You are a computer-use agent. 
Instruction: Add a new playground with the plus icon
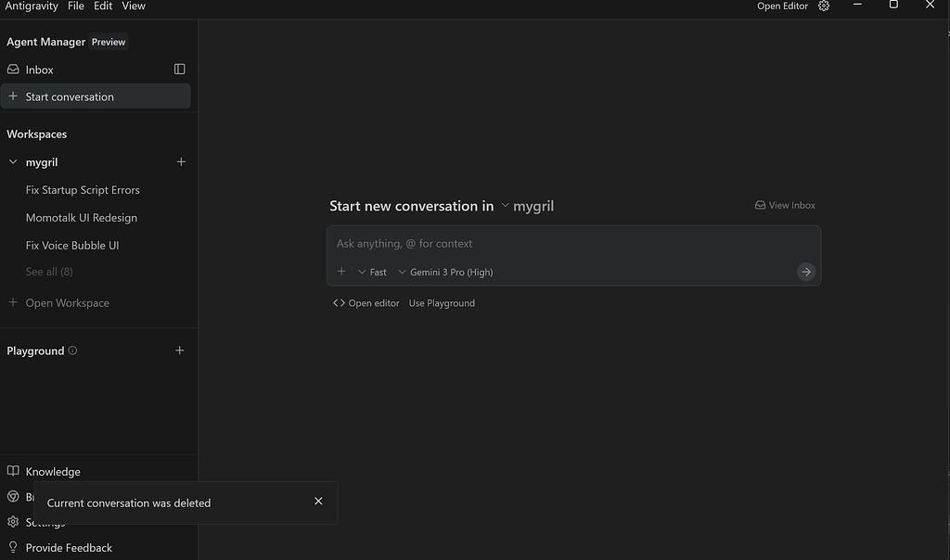click(x=179, y=350)
